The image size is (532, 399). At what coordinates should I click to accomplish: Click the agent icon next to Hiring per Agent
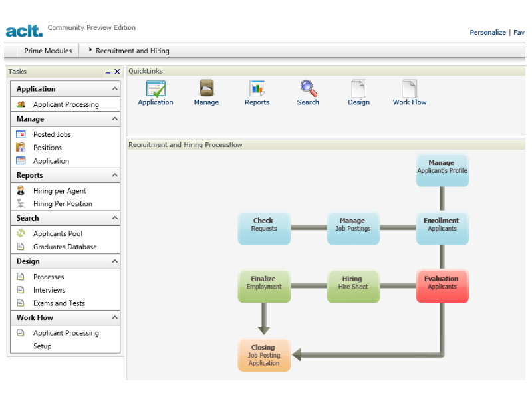pyautogui.click(x=21, y=190)
